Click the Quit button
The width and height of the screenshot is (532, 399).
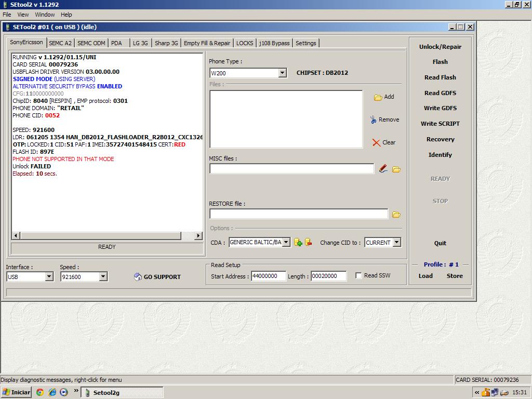click(440, 243)
